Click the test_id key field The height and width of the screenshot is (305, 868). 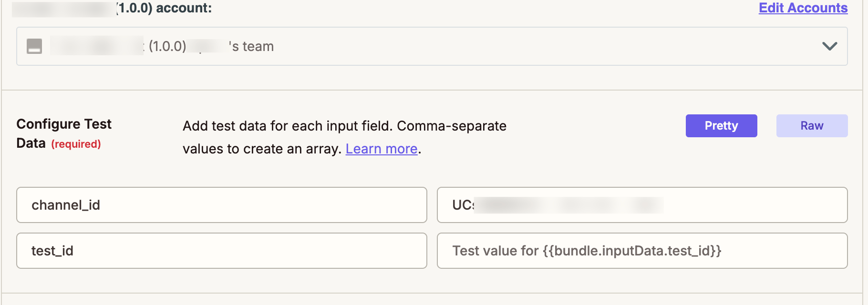(x=222, y=251)
